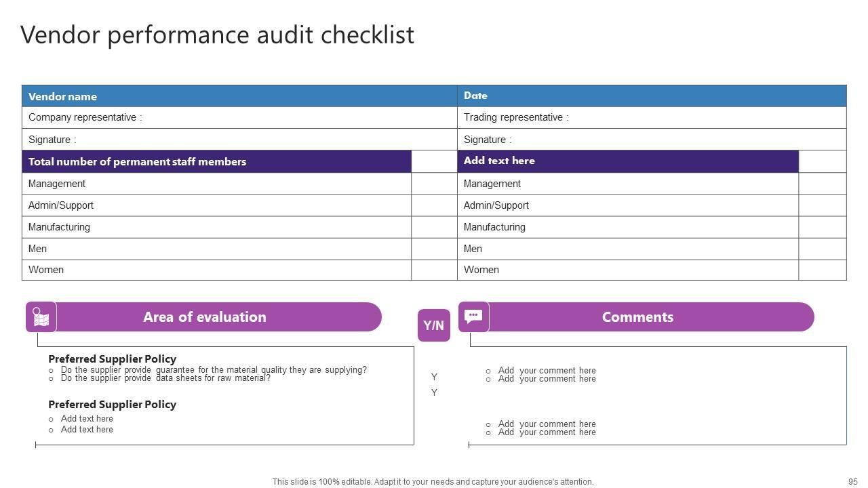Click the empty cell next to left Manufacturing
Viewport: 868px width, 488px height.
click(434, 227)
